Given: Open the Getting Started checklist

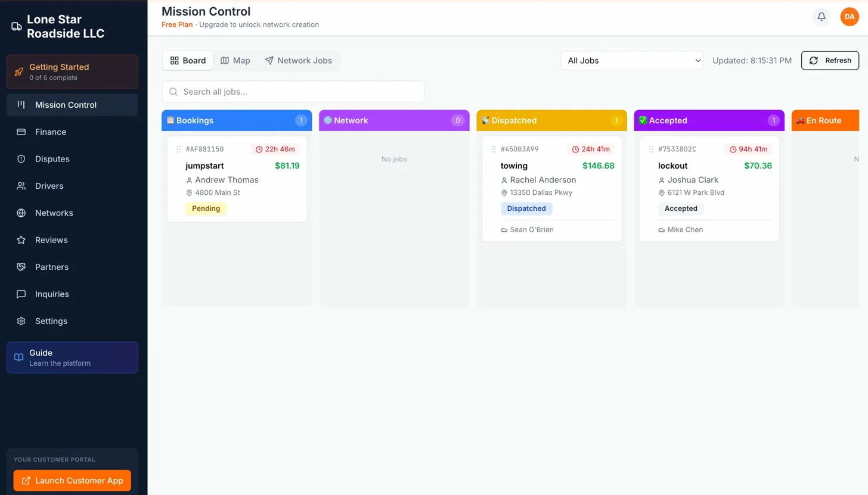Looking at the screenshot, I should pos(72,71).
